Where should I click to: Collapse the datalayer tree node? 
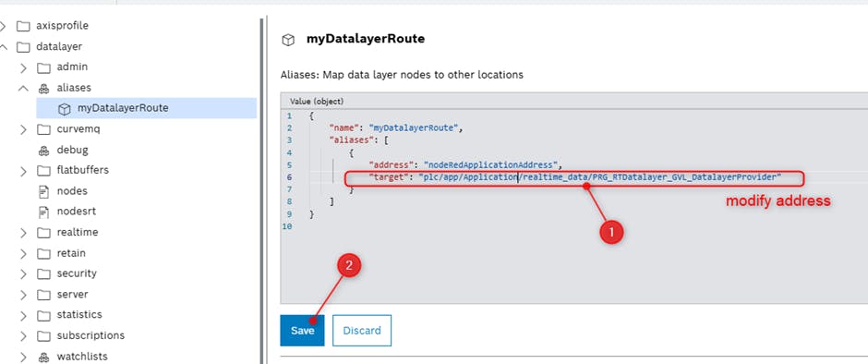[4, 47]
